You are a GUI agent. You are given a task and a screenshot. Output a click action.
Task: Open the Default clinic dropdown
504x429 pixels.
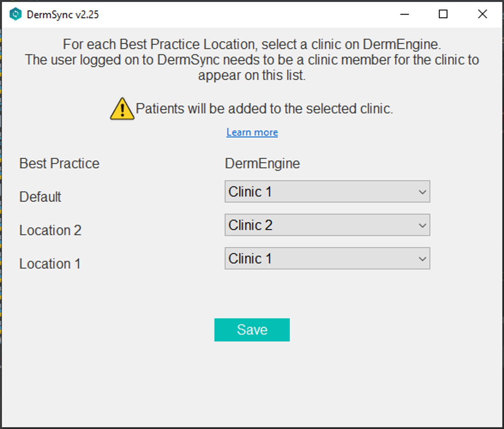pyautogui.click(x=327, y=191)
